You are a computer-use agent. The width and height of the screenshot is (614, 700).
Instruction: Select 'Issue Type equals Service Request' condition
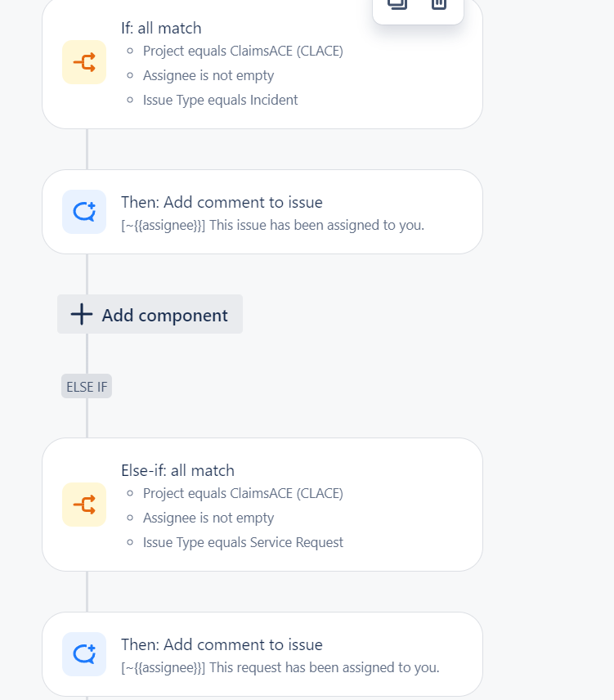click(x=243, y=542)
